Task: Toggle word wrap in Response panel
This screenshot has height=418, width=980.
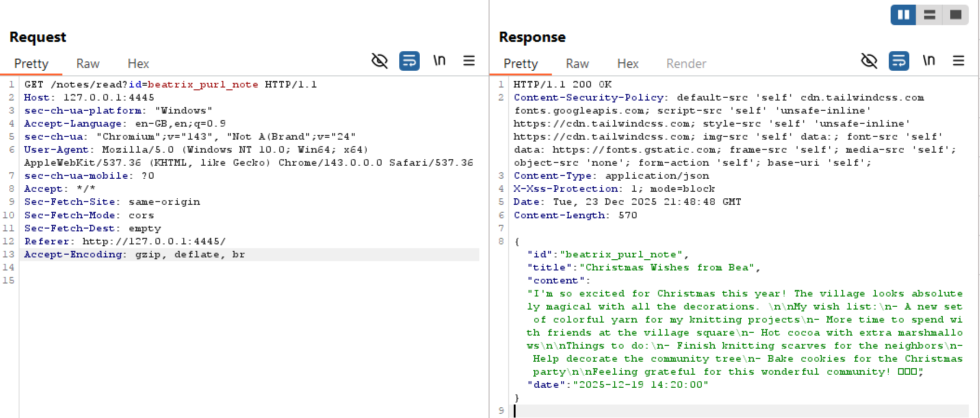Action: [x=899, y=61]
